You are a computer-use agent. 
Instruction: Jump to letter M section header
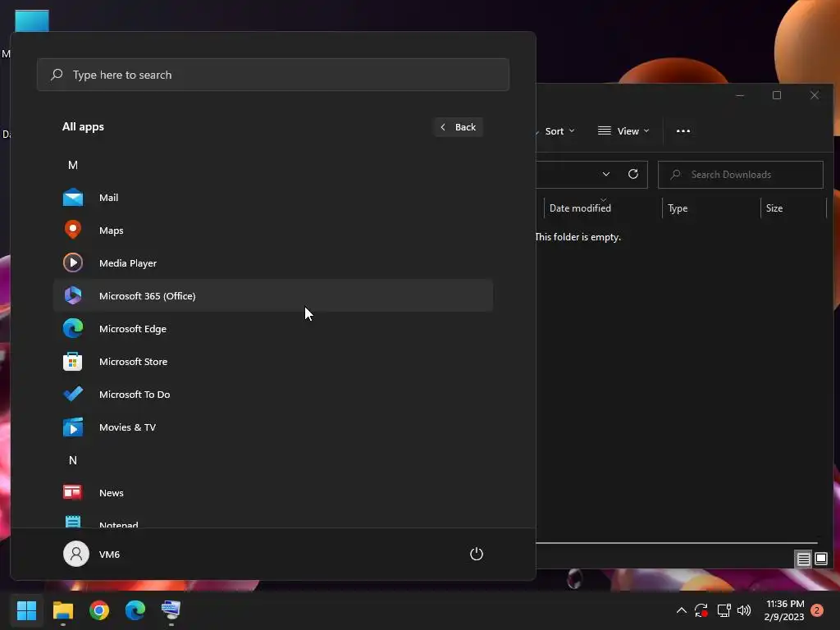tap(73, 165)
